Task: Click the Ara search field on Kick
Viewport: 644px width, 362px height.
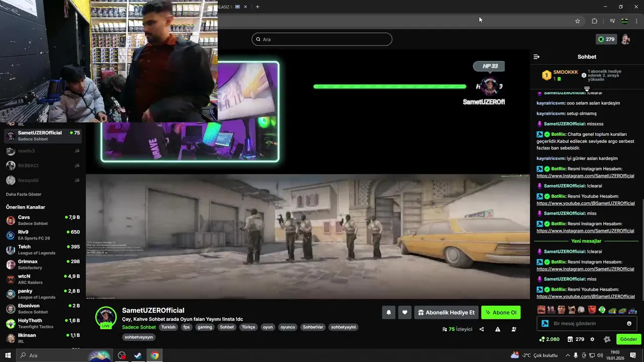Action: (322, 39)
